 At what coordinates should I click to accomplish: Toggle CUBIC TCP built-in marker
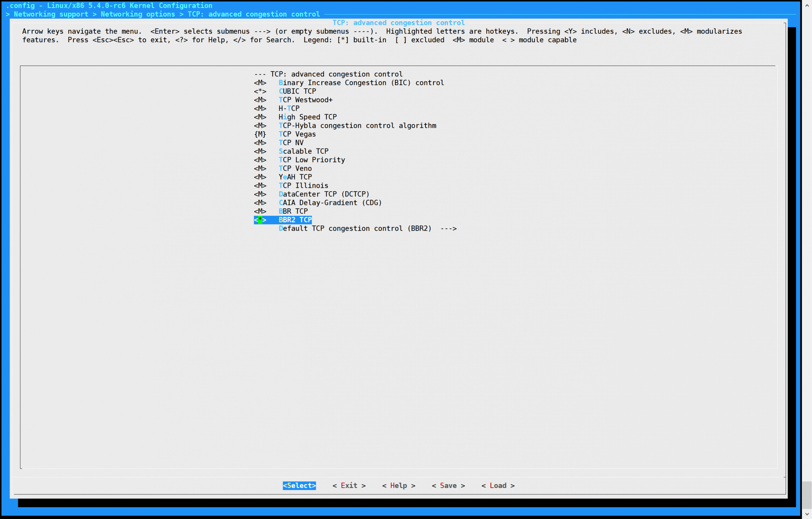pyautogui.click(x=260, y=91)
